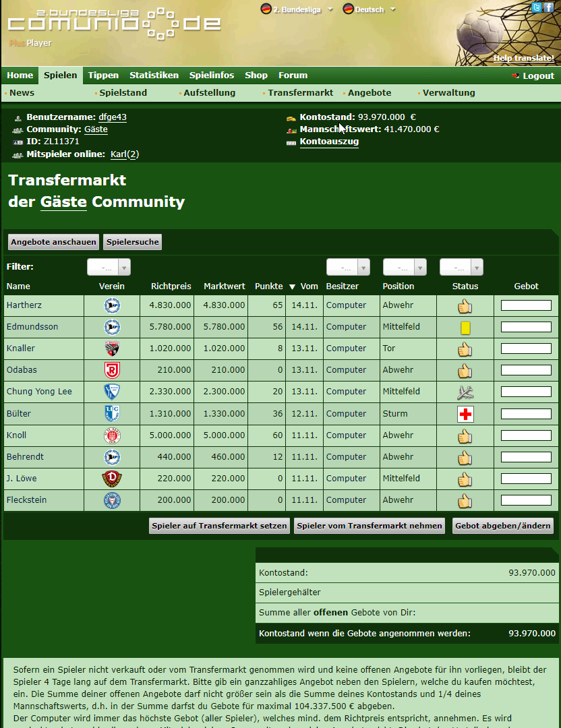This screenshot has width=561, height=728.
Task: Click Fleckstein's club crest icon
Action: 112,500
